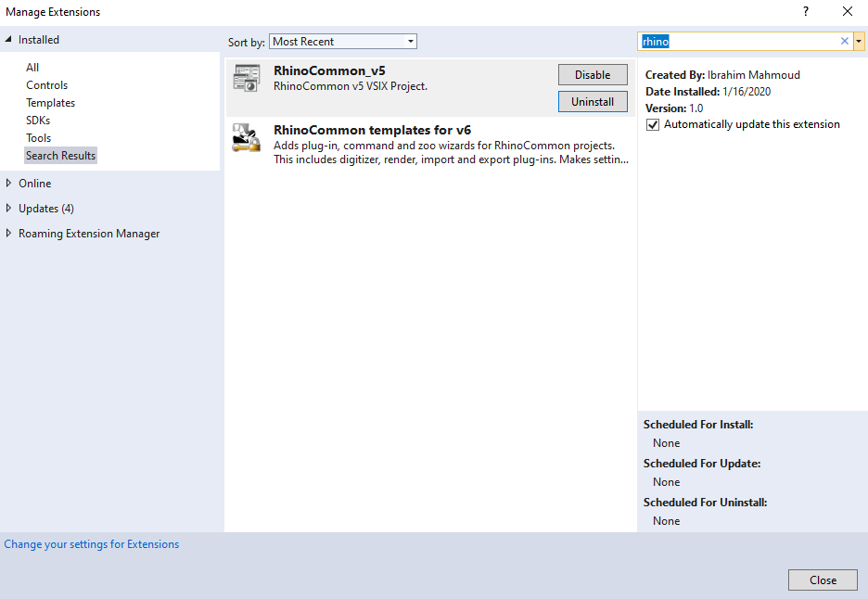Click the Updates (4) label
868x599 pixels.
(x=46, y=208)
